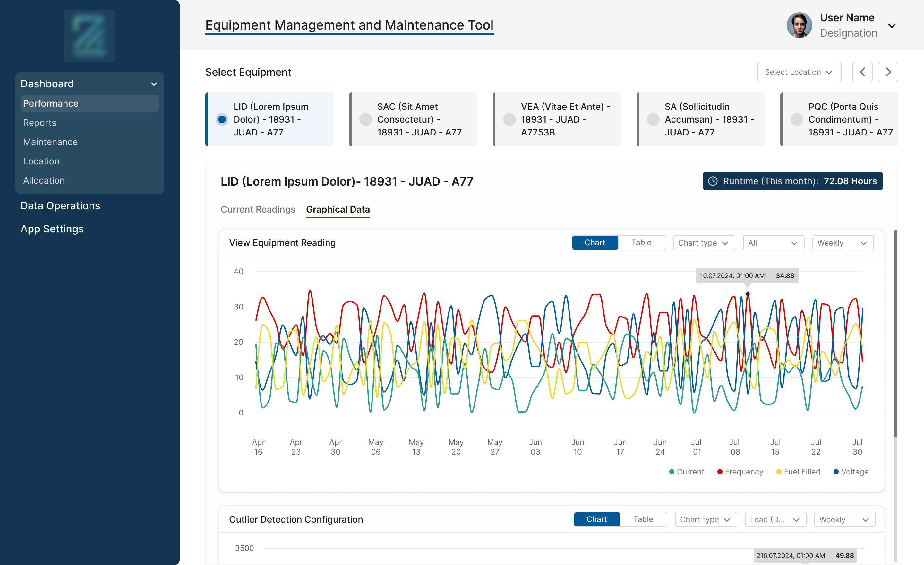Open Reports in the sidebar
The width and height of the screenshot is (924, 565).
pos(39,123)
